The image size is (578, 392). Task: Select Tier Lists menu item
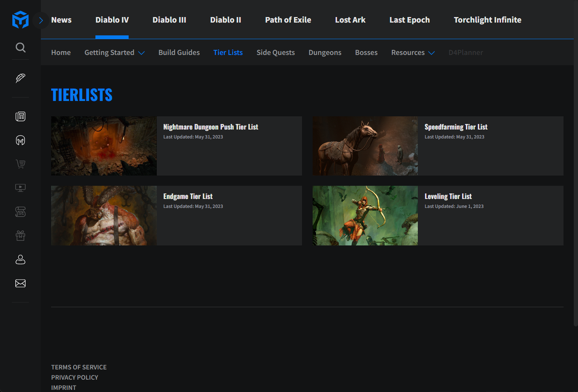click(228, 52)
